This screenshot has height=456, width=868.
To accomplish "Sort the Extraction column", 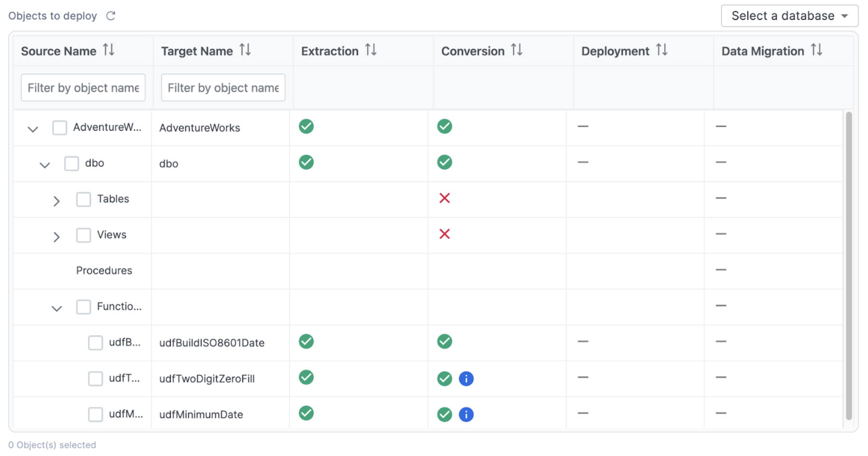I will click(370, 50).
